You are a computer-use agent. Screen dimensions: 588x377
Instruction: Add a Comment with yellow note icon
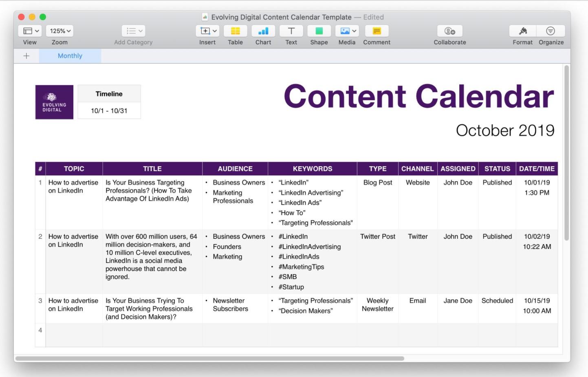pyautogui.click(x=377, y=31)
